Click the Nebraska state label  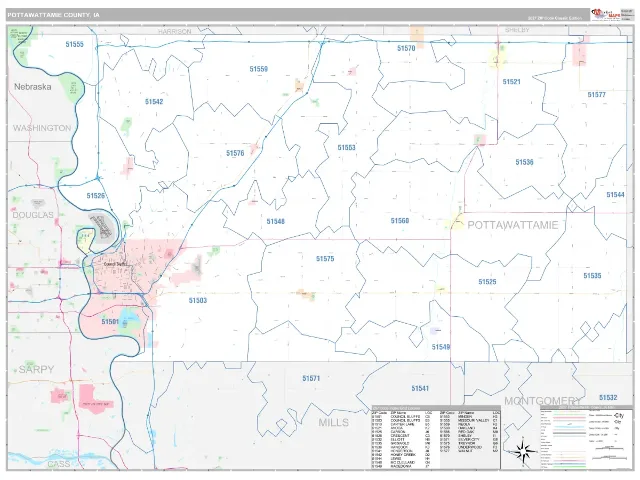(33, 87)
